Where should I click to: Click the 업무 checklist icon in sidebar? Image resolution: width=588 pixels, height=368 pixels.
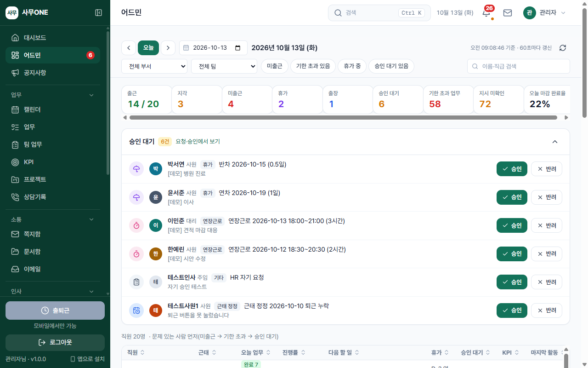15,127
